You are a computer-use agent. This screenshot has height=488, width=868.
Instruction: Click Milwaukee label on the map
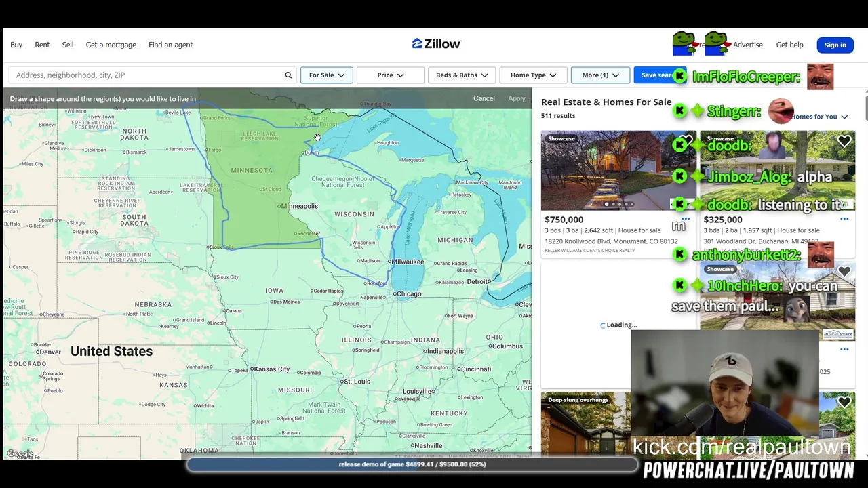[x=407, y=262]
